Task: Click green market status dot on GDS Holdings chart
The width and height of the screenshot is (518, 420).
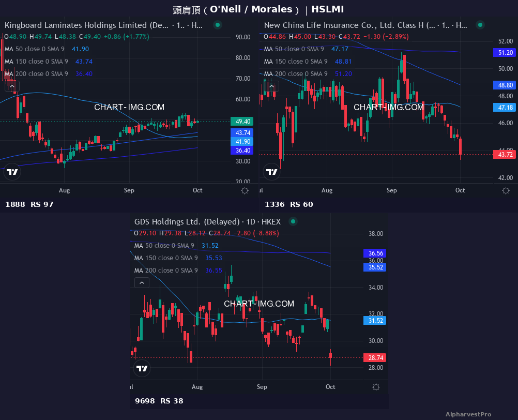Action: pyautogui.click(x=293, y=221)
